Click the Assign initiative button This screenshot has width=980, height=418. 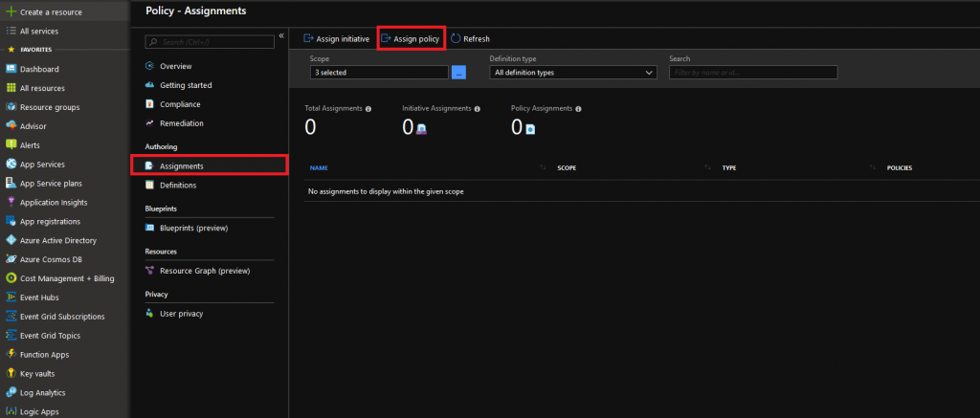[336, 38]
